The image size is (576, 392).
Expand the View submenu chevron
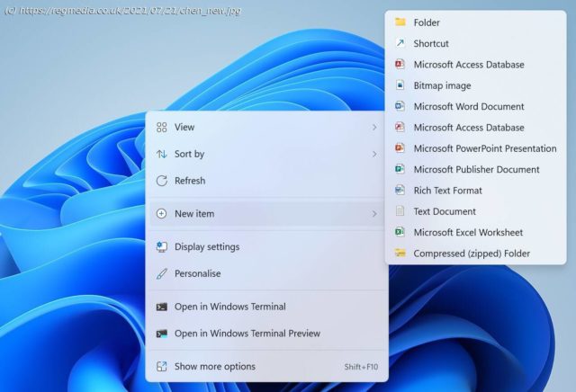click(374, 127)
